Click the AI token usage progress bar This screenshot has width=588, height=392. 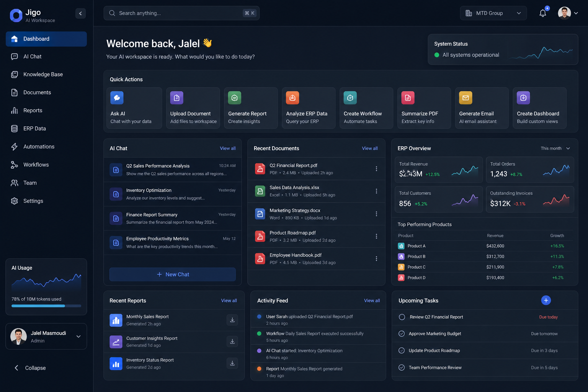coord(46,306)
